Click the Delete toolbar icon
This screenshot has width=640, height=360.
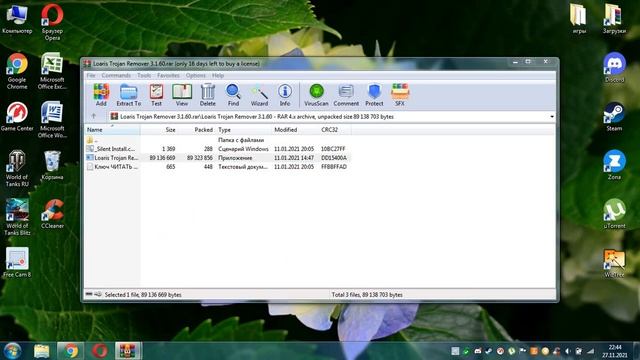[207, 95]
